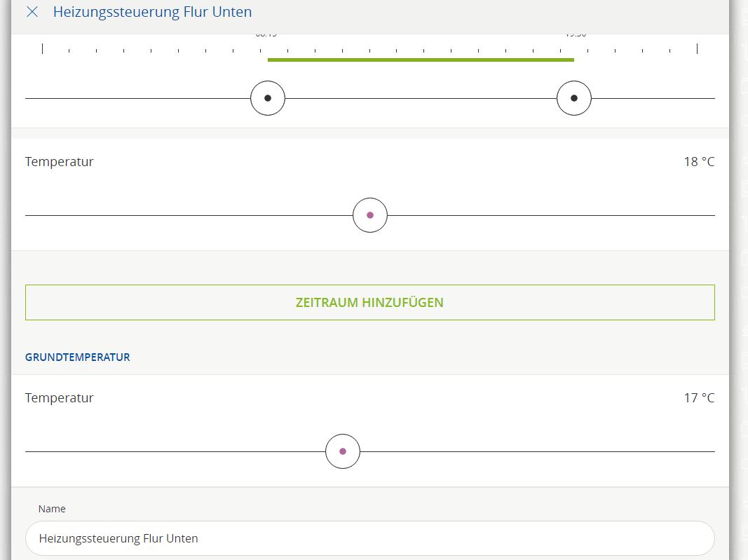Screen dimensions: 748x560
Task: Click the time slider track between both handles
Action: click(421, 99)
